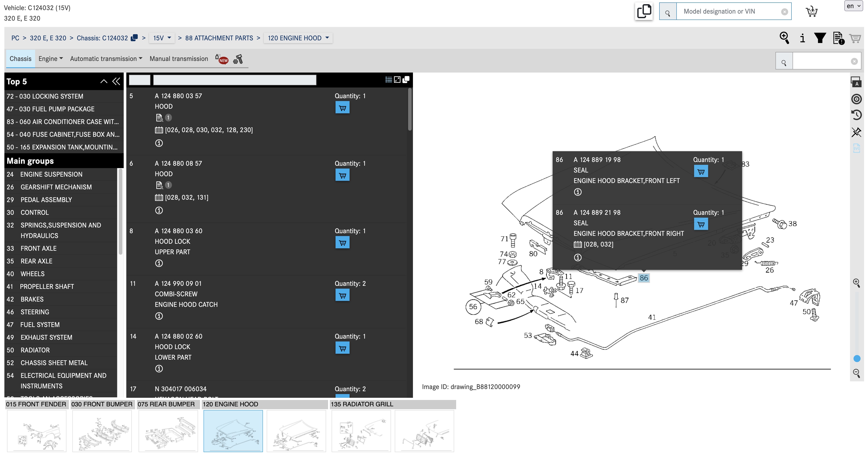Open footnote document icon for part 6 hood
This screenshot has width=868, height=462.
(x=159, y=185)
